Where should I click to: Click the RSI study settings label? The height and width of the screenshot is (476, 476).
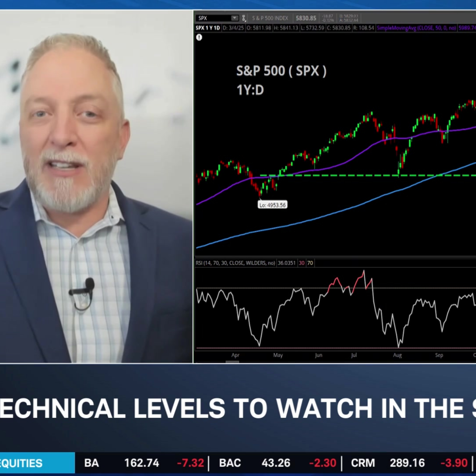[x=235, y=263]
